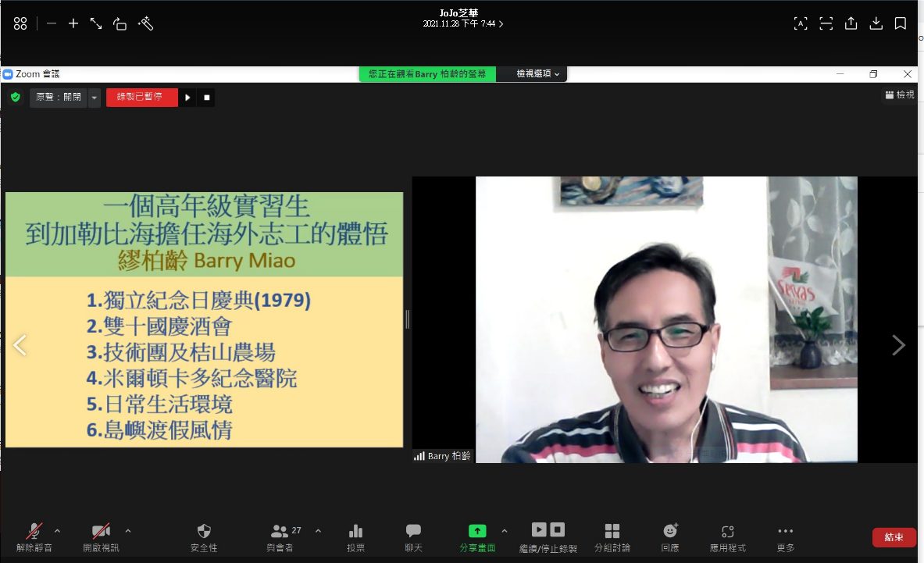Download the image with download icon

[x=876, y=23]
